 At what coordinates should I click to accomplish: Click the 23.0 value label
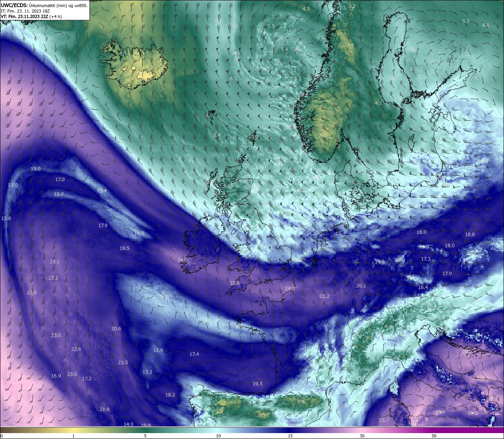(72, 374)
